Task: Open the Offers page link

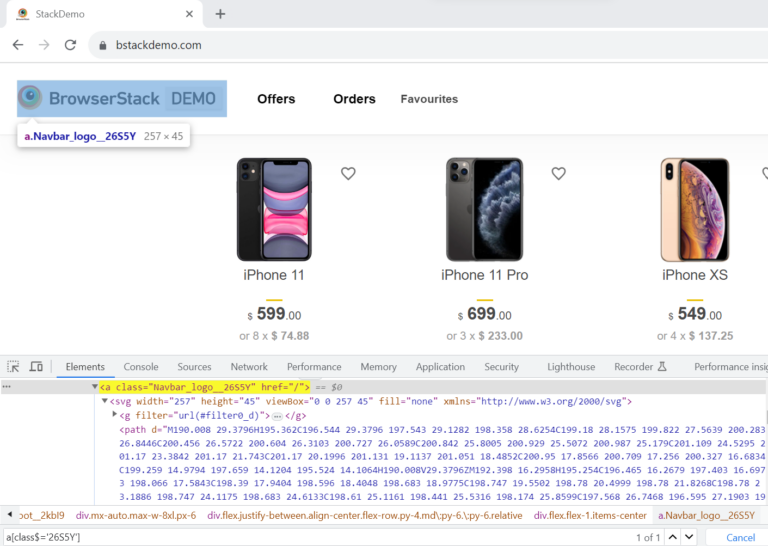Action: [x=276, y=99]
